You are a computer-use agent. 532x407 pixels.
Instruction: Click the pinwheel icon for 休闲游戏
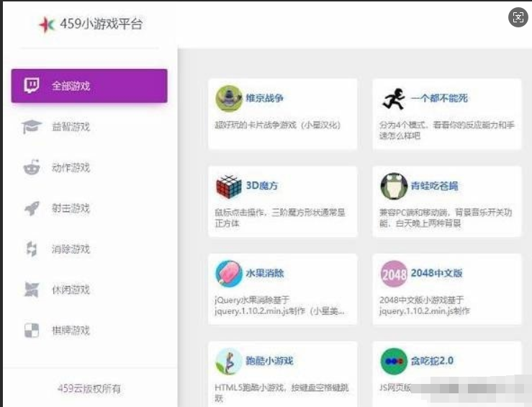coord(32,290)
